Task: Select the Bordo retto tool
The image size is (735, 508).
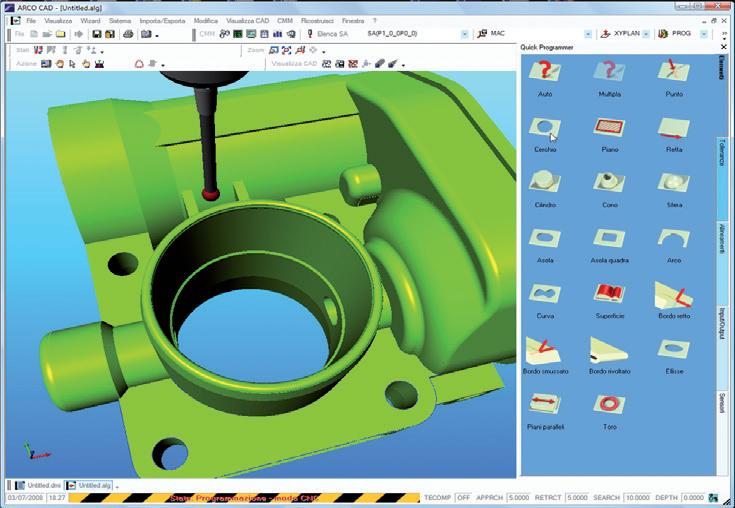Action: click(x=674, y=301)
